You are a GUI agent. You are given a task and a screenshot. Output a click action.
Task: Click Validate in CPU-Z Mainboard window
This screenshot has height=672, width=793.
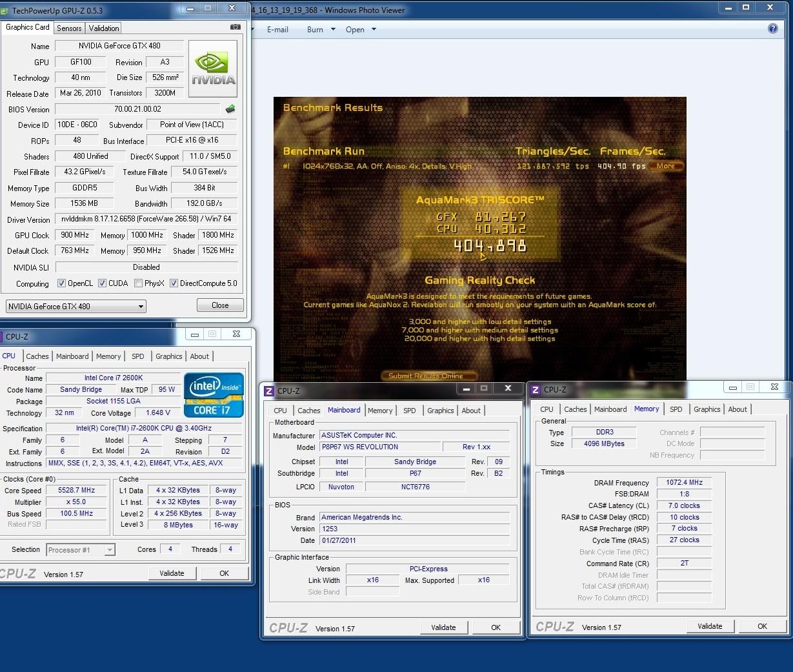[443, 627]
